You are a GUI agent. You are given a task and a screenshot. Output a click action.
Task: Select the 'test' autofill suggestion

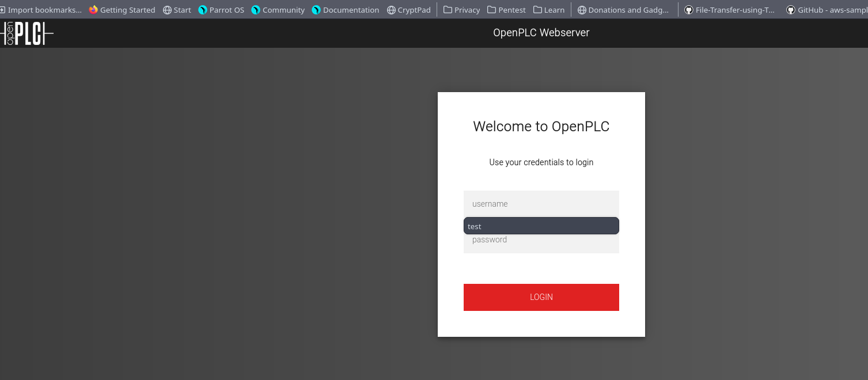(541, 226)
